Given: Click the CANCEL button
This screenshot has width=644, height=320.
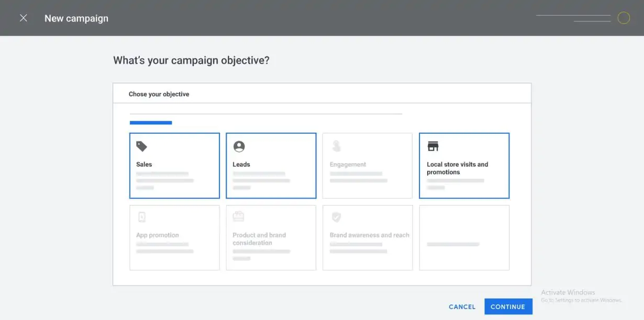Looking at the screenshot, I should (x=462, y=307).
